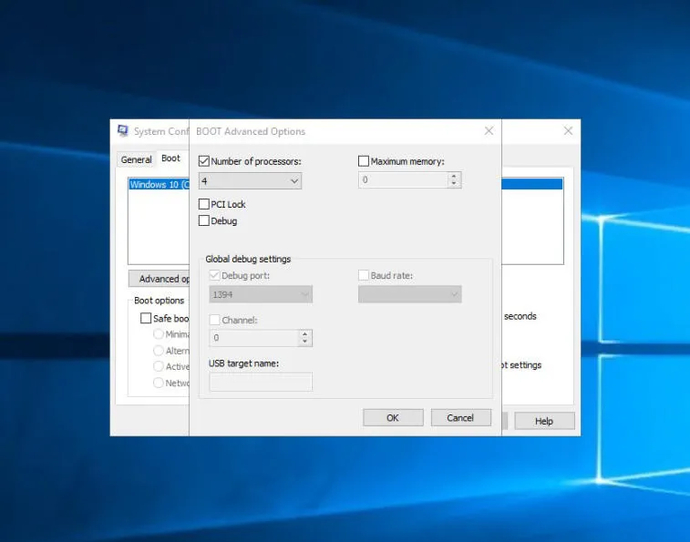Viewport: 690px width, 542px height.
Task: Click Advanced options button in System Configuration
Action: coord(159,279)
